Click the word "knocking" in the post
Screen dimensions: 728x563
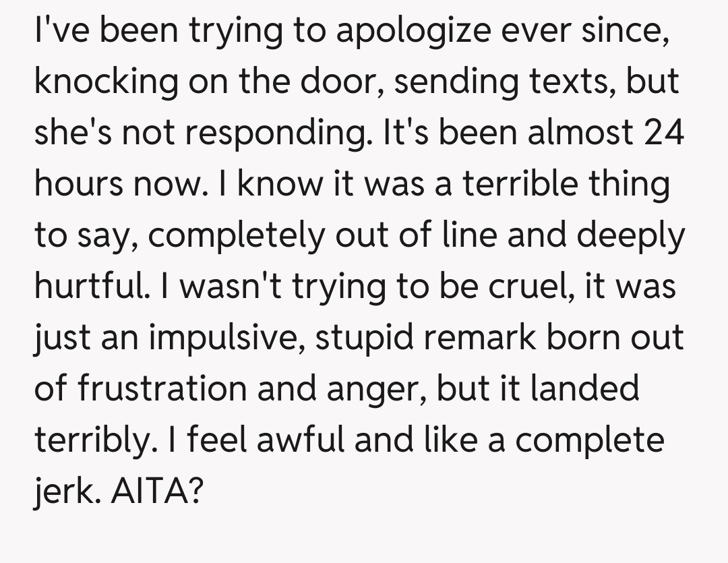tap(105, 83)
